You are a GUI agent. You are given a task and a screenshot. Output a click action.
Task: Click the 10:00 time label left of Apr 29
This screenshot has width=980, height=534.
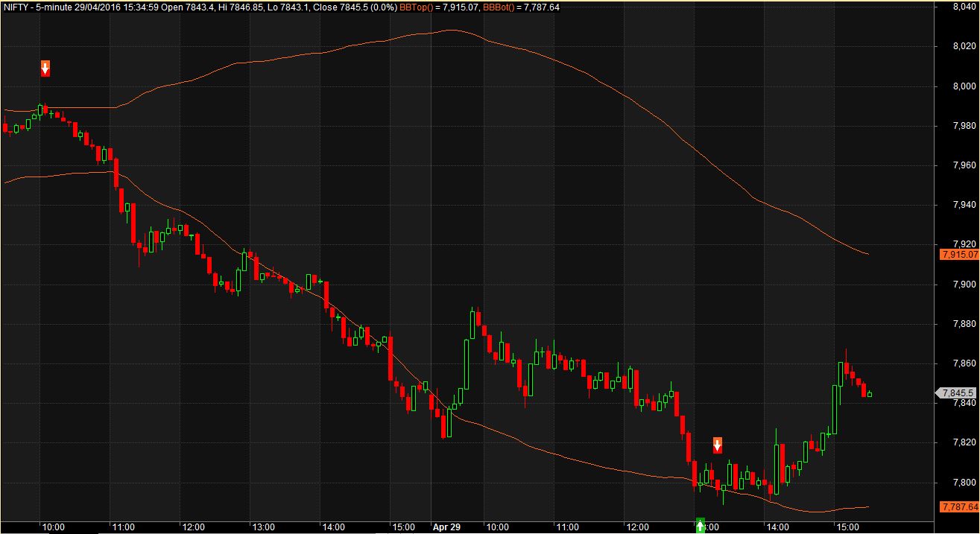[54, 527]
